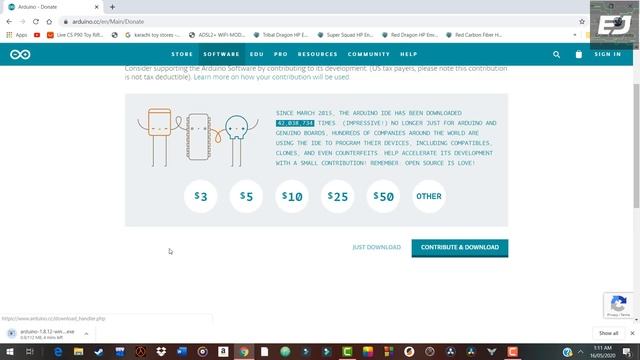Screen dimensions: 640x360
Task: Open the Super Squad HP bookmark
Action: (x=345, y=35)
